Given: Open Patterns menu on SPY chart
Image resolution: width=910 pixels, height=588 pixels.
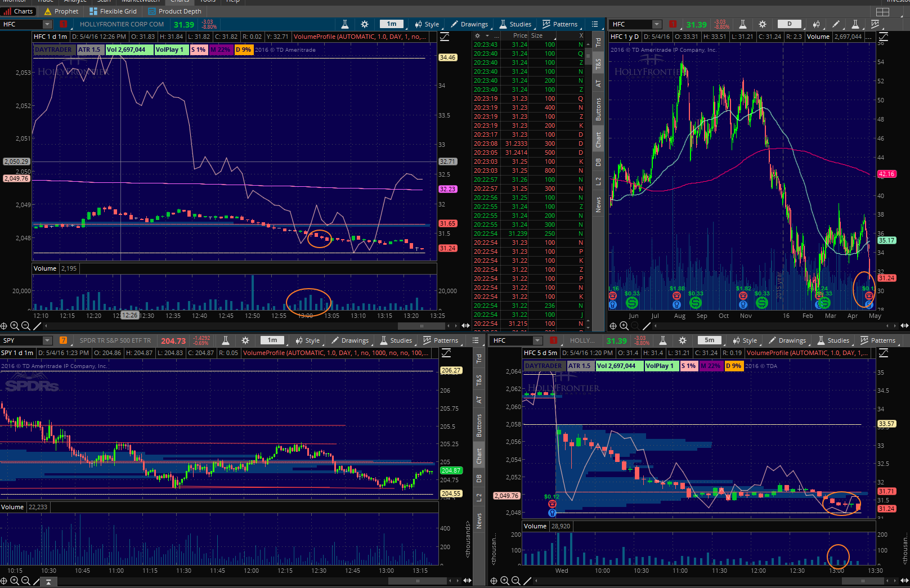Looking at the screenshot, I should (x=441, y=340).
